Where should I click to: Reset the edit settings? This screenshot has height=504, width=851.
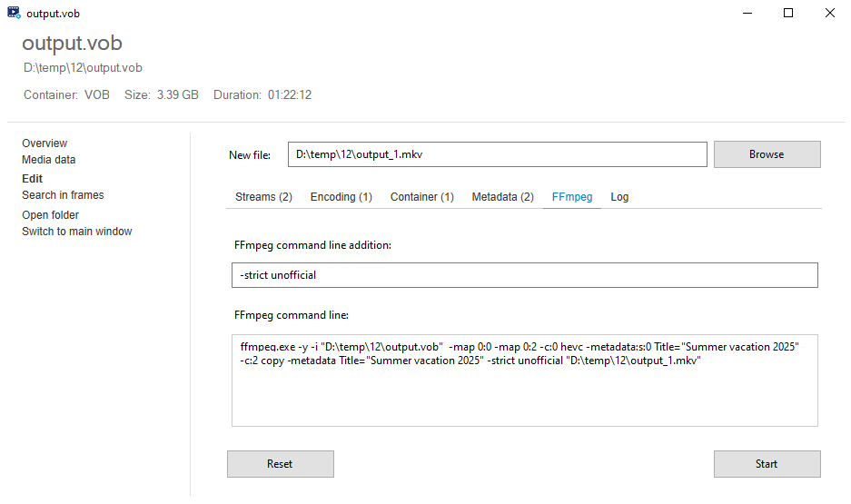(280, 464)
